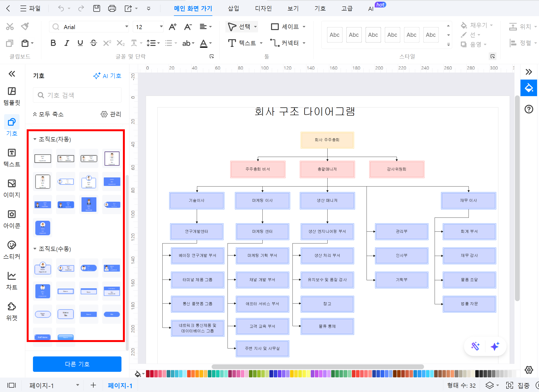Switch to the 고급 tab
Image resolution: width=539 pixels, height=392 pixels.
pyautogui.click(x=347, y=9)
